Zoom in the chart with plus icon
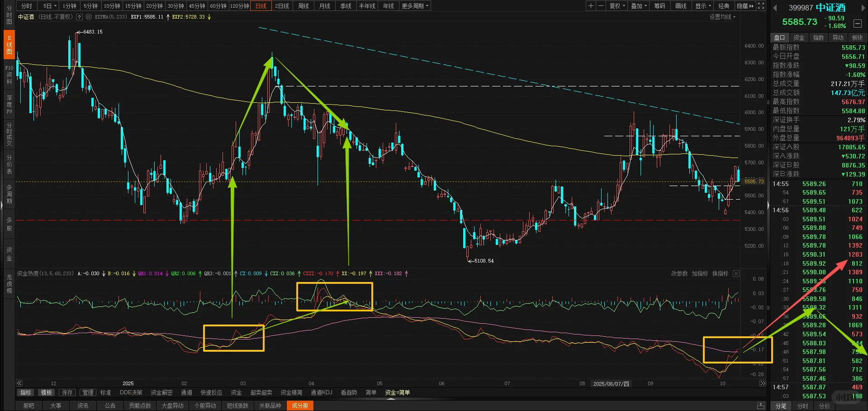Viewport: 868px width, 411px height. pyautogui.click(x=591, y=6)
